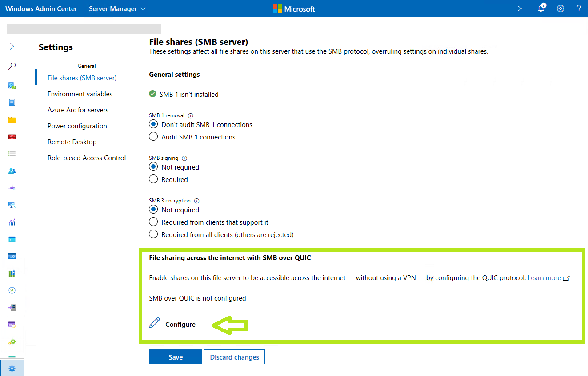Open the Performance Monitor chart icon

coord(12,222)
